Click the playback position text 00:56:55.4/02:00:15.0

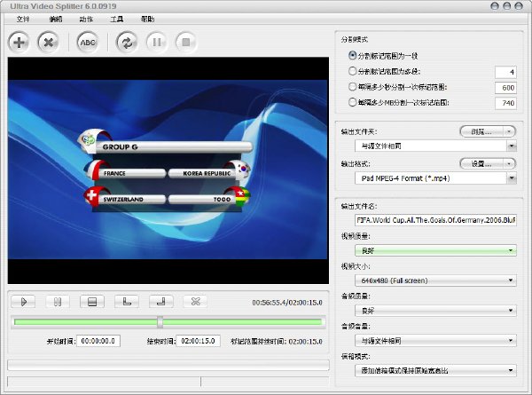287,303
